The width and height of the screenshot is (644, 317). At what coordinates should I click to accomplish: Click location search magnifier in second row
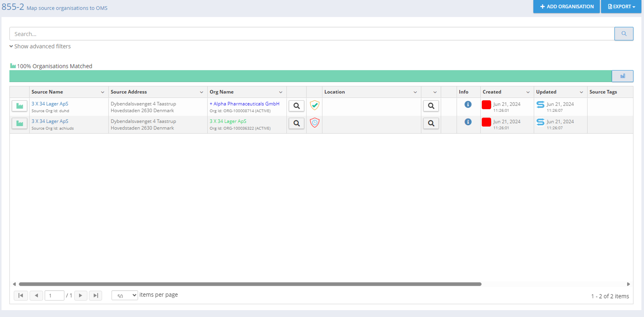tap(431, 123)
